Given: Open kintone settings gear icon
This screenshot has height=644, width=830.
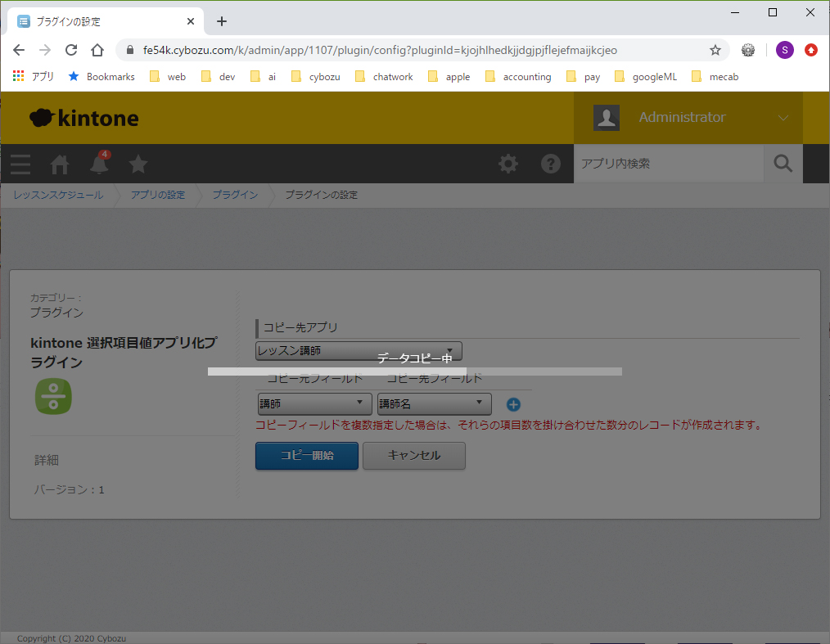Looking at the screenshot, I should pos(508,164).
